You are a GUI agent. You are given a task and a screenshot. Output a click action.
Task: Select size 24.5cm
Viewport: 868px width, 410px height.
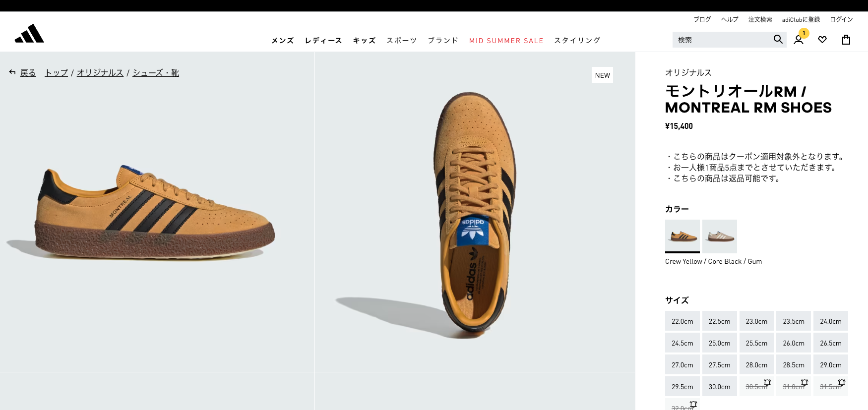pyautogui.click(x=682, y=343)
